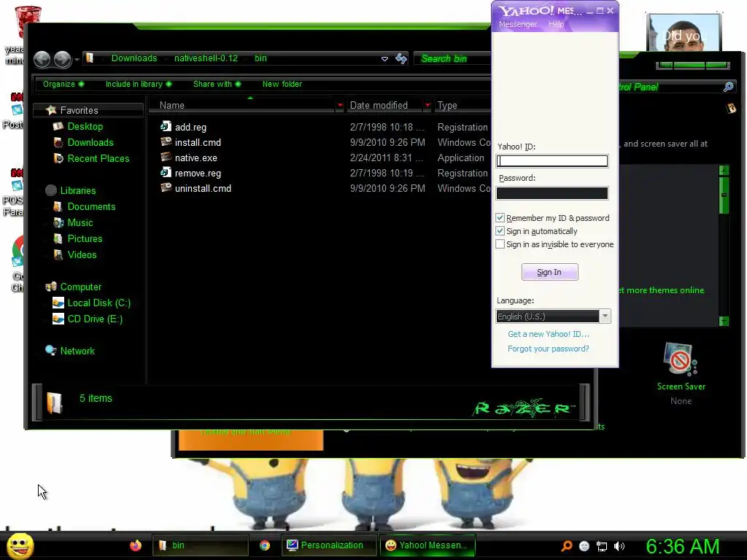Open the Pictures library
The image size is (747, 560).
[85, 238]
